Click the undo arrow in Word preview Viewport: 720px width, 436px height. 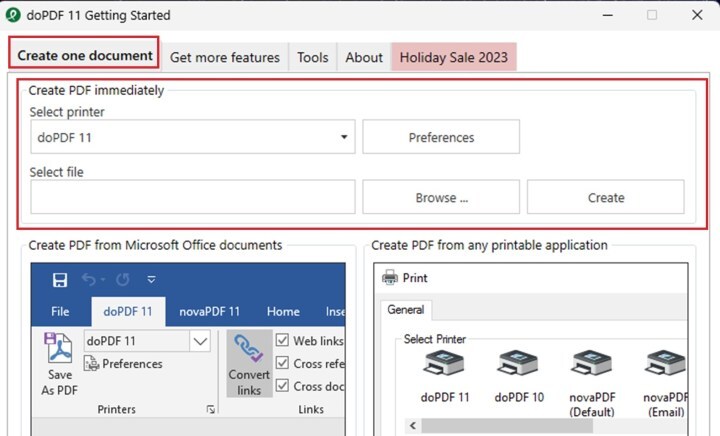pos(89,279)
